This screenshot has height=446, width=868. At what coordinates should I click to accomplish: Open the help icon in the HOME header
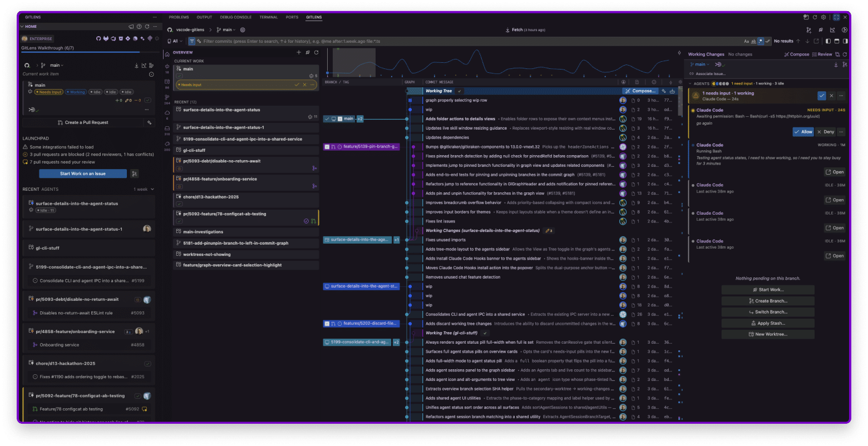pos(139,26)
